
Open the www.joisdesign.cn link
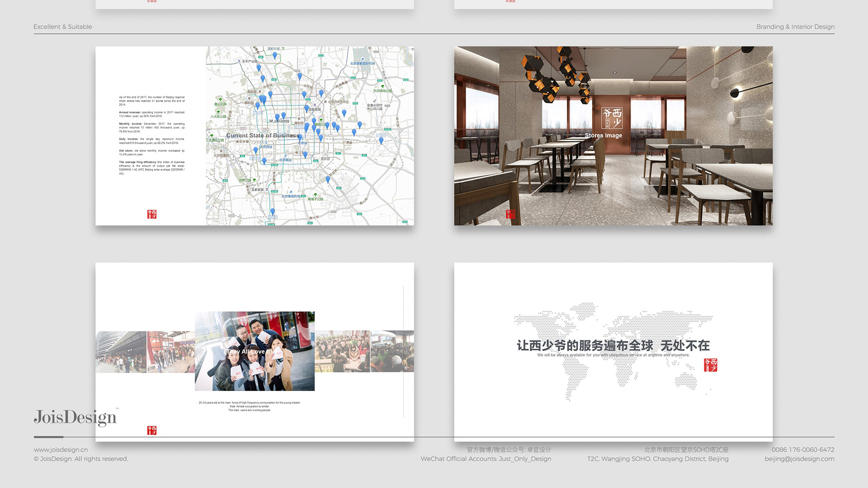point(61,450)
